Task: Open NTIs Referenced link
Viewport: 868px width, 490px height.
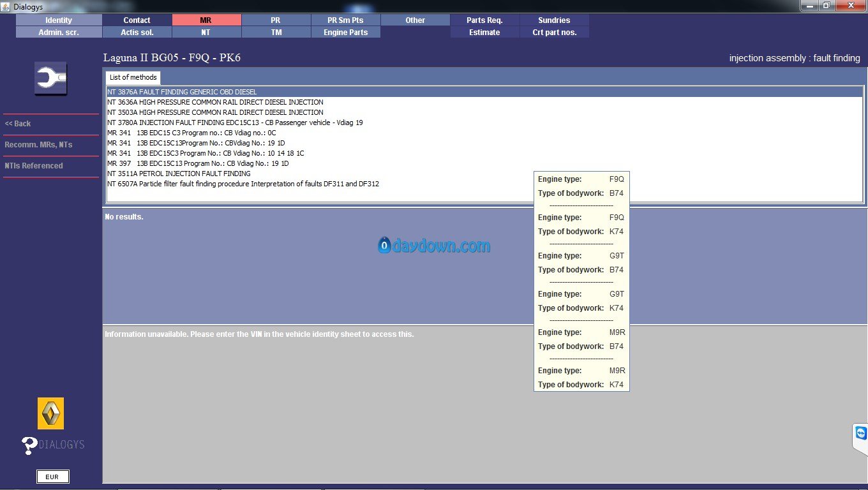Action: coord(34,166)
